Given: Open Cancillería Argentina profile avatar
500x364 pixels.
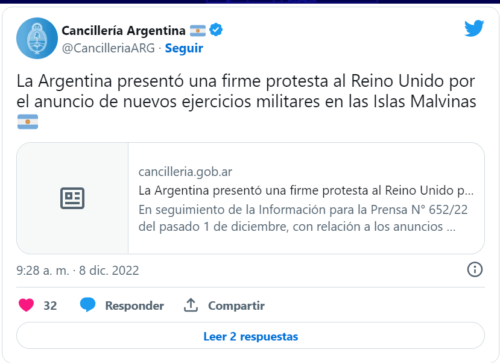Looking at the screenshot, I should tap(37, 38).
